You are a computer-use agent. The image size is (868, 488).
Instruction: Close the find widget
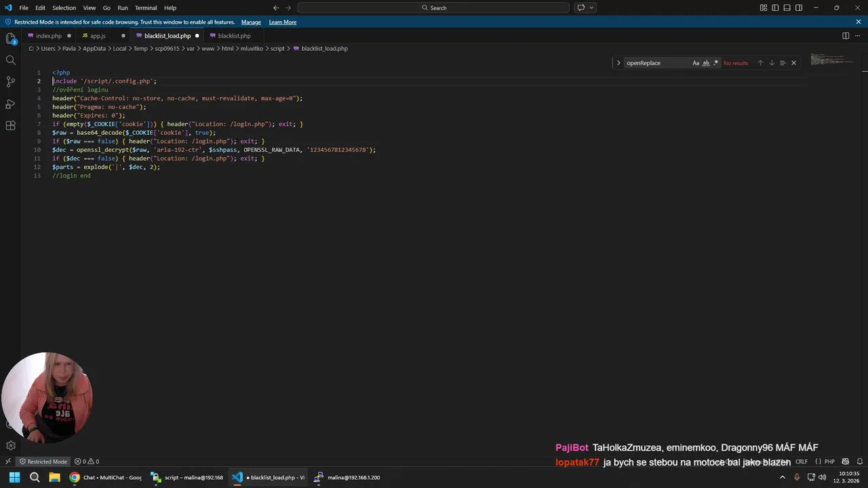tap(793, 63)
